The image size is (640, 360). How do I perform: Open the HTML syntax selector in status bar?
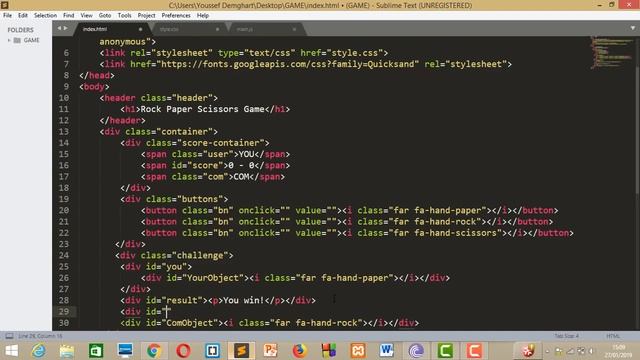(613, 336)
